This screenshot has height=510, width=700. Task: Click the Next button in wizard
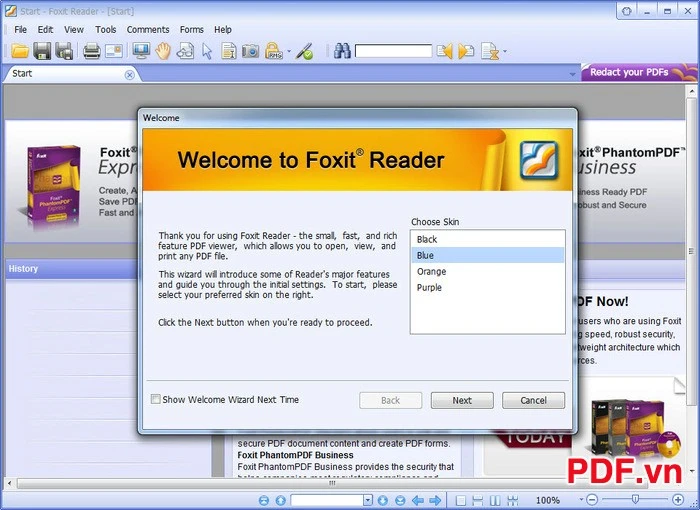[462, 401]
